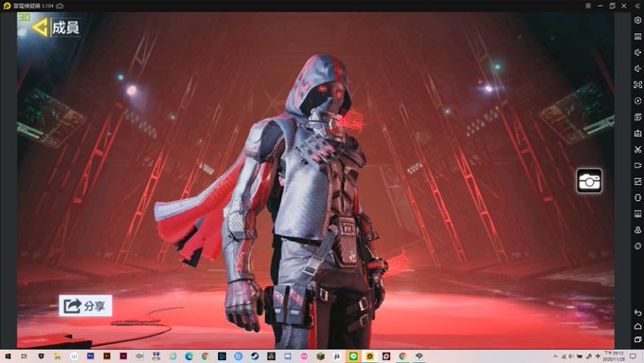Image resolution: width=644 pixels, height=363 pixels.
Task: Open Windows notification center
Action: [634, 356]
